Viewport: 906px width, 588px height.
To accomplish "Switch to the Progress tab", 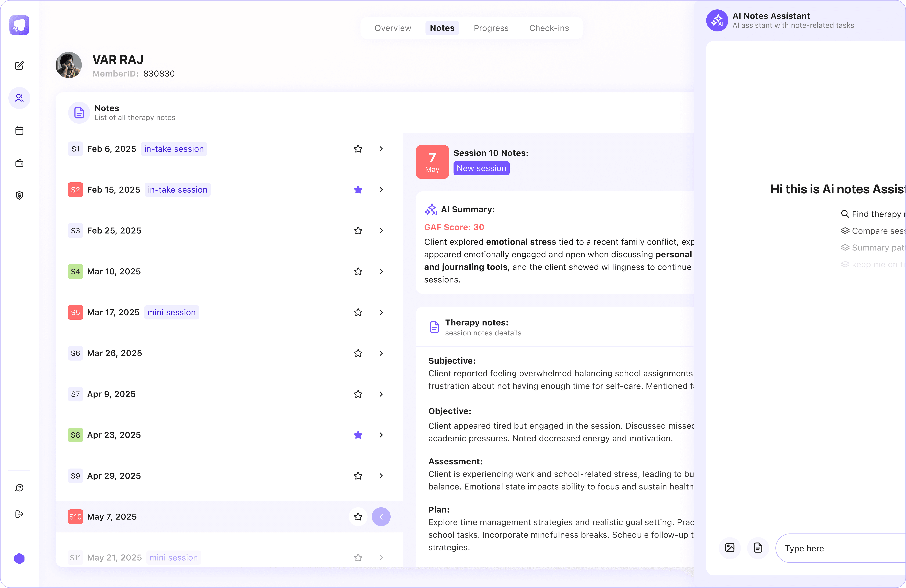I will 491,28.
